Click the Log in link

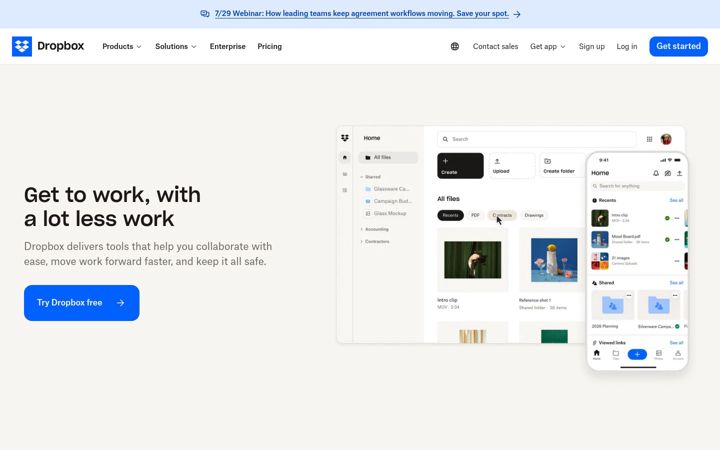tap(627, 46)
